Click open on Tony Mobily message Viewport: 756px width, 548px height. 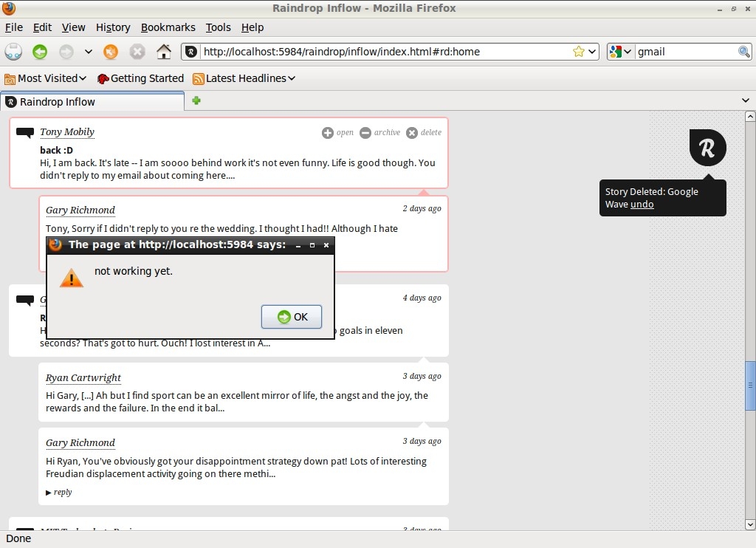pyautogui.click(x=337, y=133)
